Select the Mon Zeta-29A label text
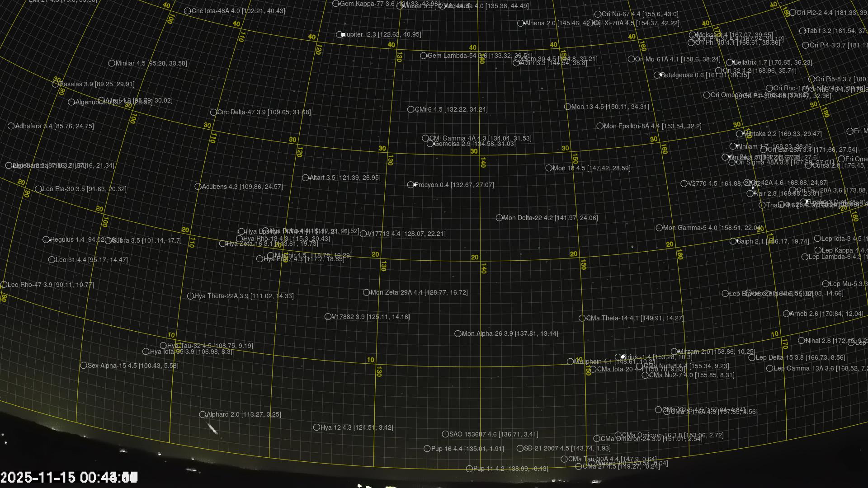The width and height of the screenshot is (868, 488). click(419, 293)
